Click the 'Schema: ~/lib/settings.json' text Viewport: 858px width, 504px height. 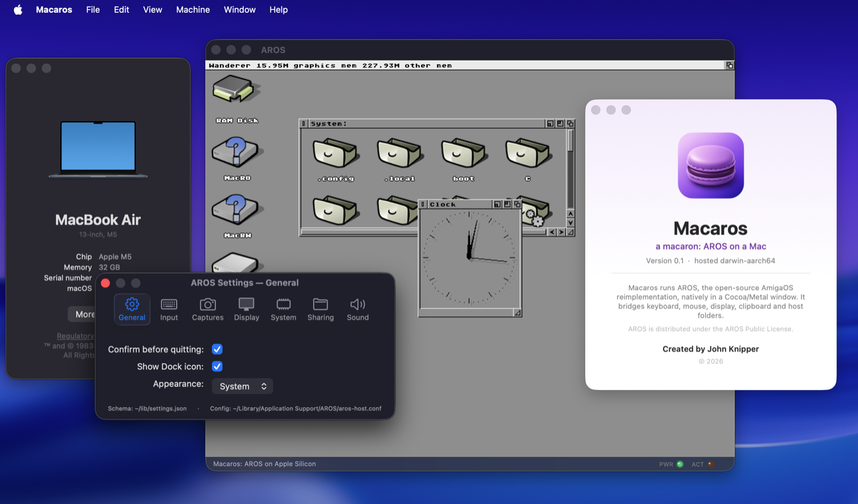pyautogui.click(x=147, y=408)
